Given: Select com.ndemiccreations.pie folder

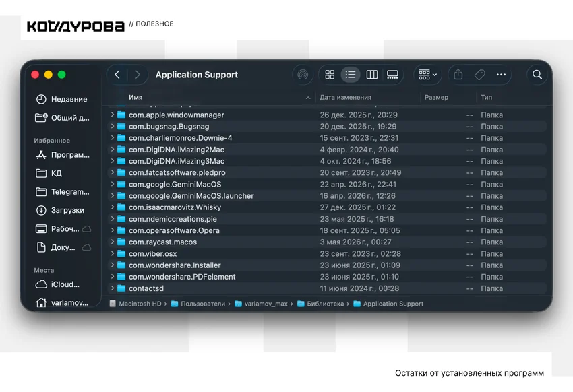Looking at the screenshot, I should (327, 219).
